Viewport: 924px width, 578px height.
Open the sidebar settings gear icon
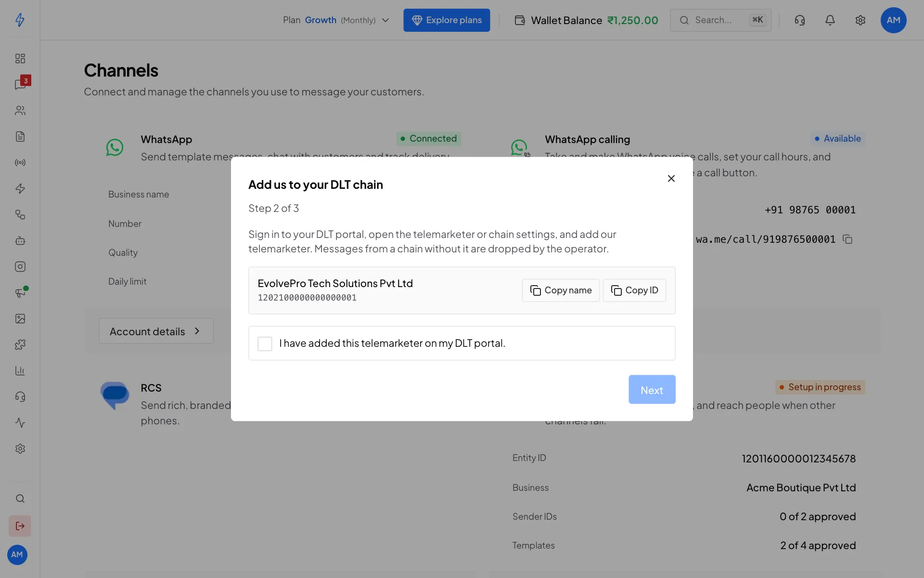click(x=20, y=448)
